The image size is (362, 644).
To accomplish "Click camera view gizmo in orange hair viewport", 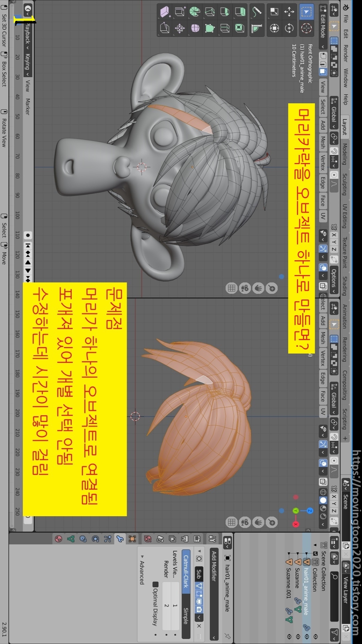I will coord(245,522).
